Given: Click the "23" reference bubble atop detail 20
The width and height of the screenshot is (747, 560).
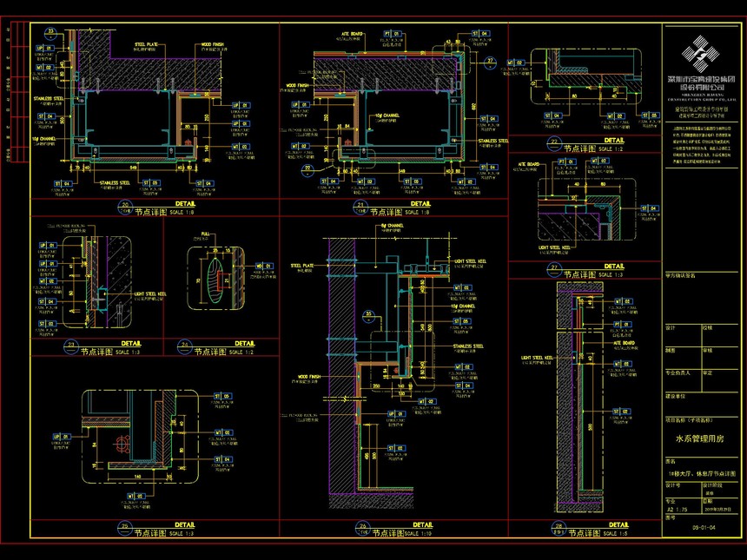Looking at the screenshot, I should [50, 33].
